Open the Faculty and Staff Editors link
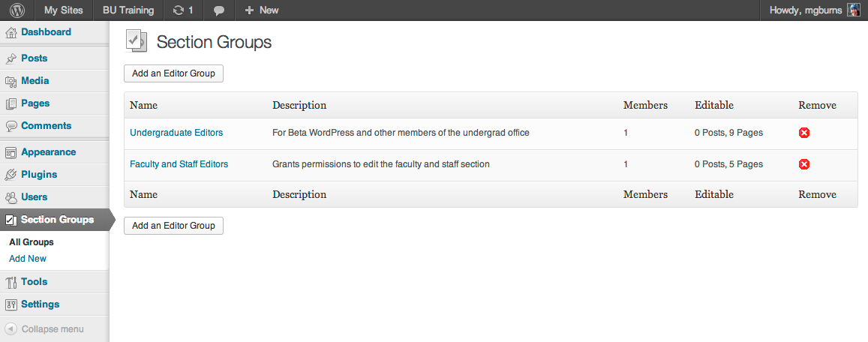 pyautogui.click(x=179, y=164)
